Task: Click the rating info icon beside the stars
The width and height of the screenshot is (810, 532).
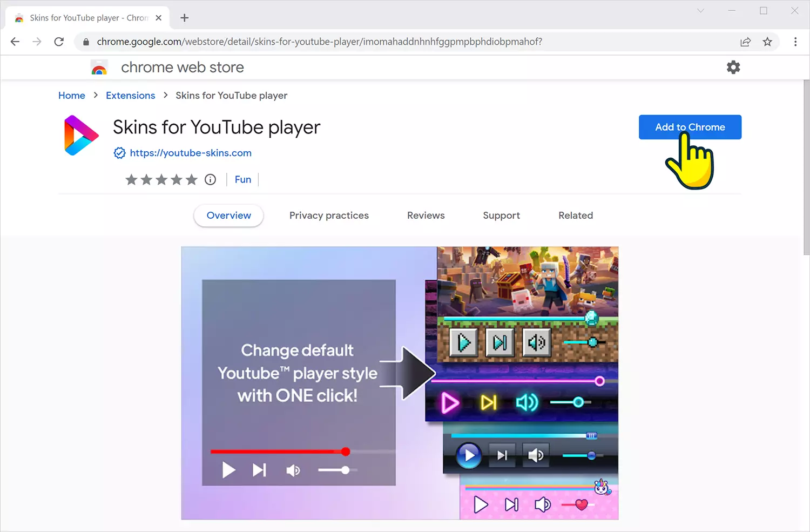Action: pos(211,179)
